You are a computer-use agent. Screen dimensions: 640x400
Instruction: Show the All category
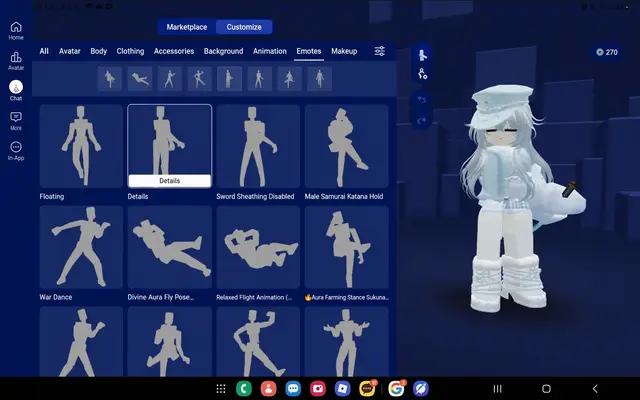pos(44,51)
